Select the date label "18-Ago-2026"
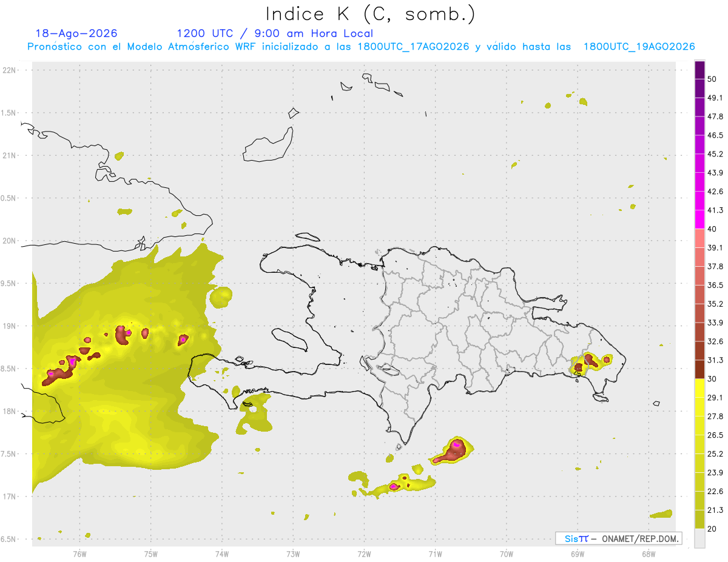This screenshot has height=562, width=728. pos(76,33)
